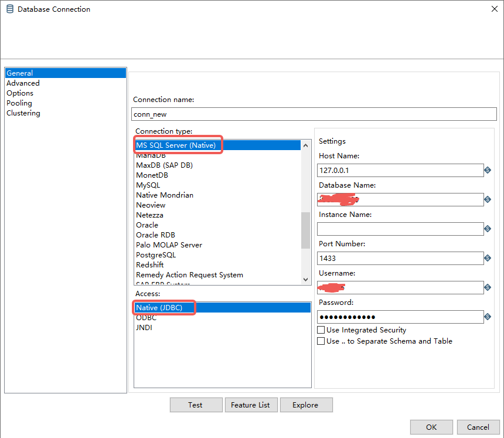
Task: Choose PostgreSQL in connection type list
Action: coord(156,255)
